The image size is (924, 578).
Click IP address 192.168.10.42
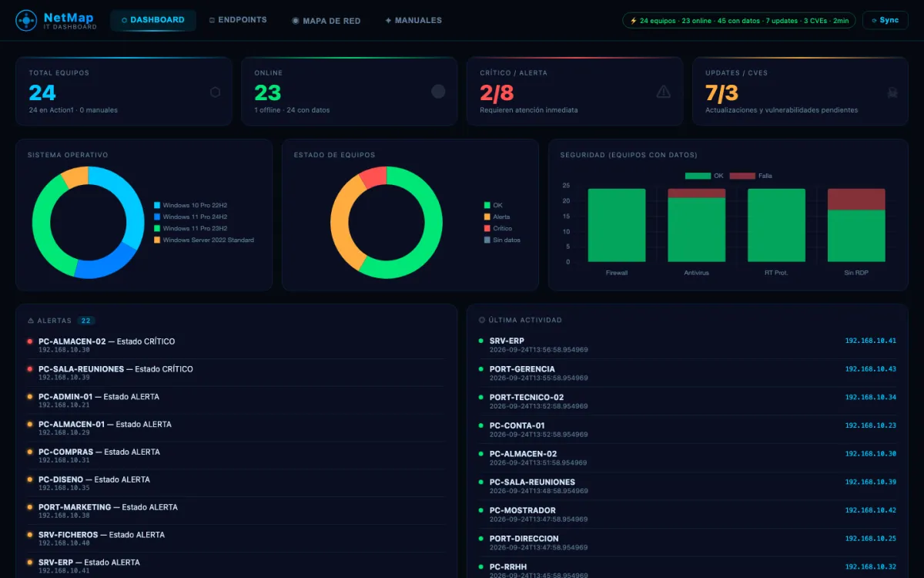[871, 510]
